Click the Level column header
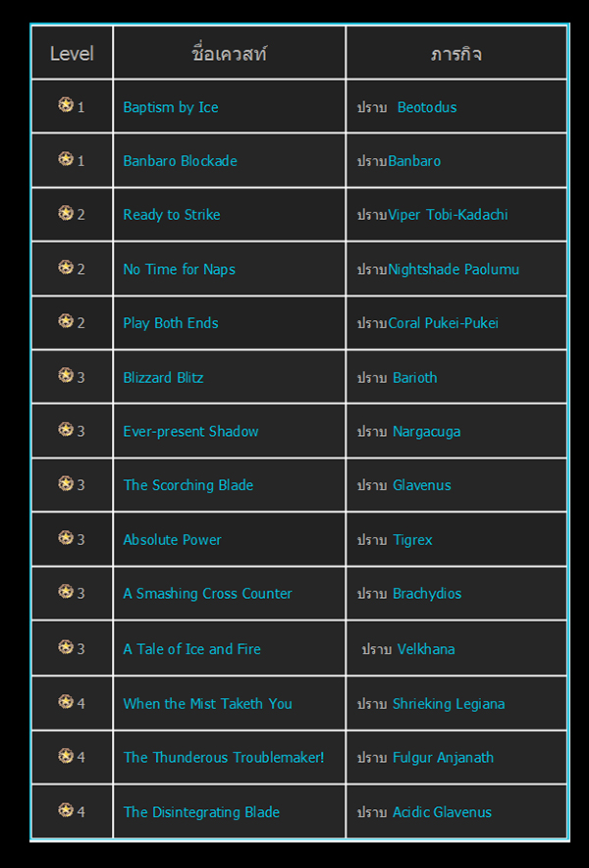Screen dimensions: 589x868 pyautogui.click(x=72, y=53)
